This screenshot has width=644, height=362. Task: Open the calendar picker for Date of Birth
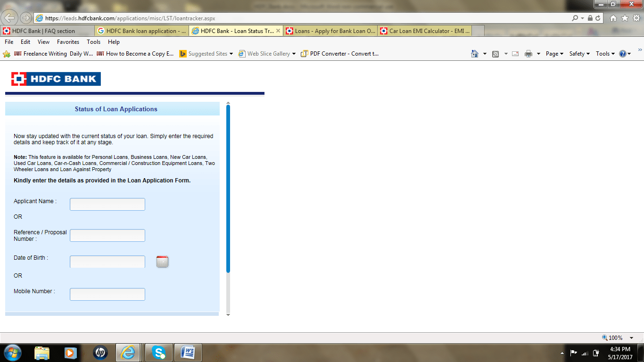pos(162,262)
